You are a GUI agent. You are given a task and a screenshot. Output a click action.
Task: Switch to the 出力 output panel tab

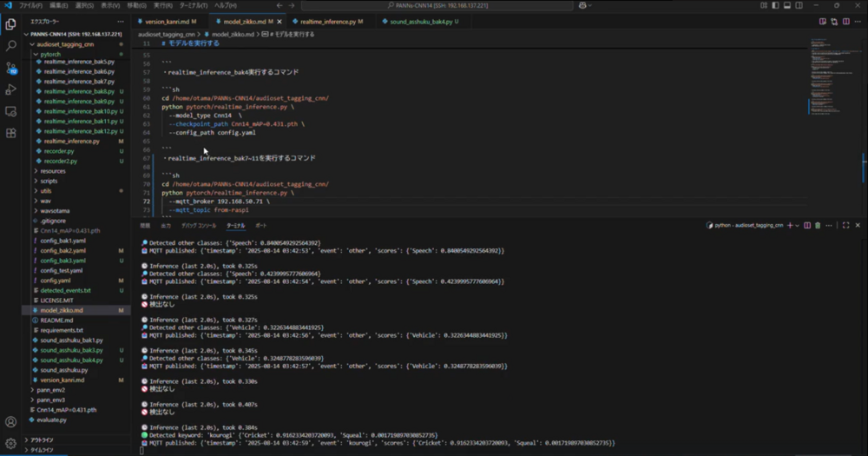(x=166, y=226)
